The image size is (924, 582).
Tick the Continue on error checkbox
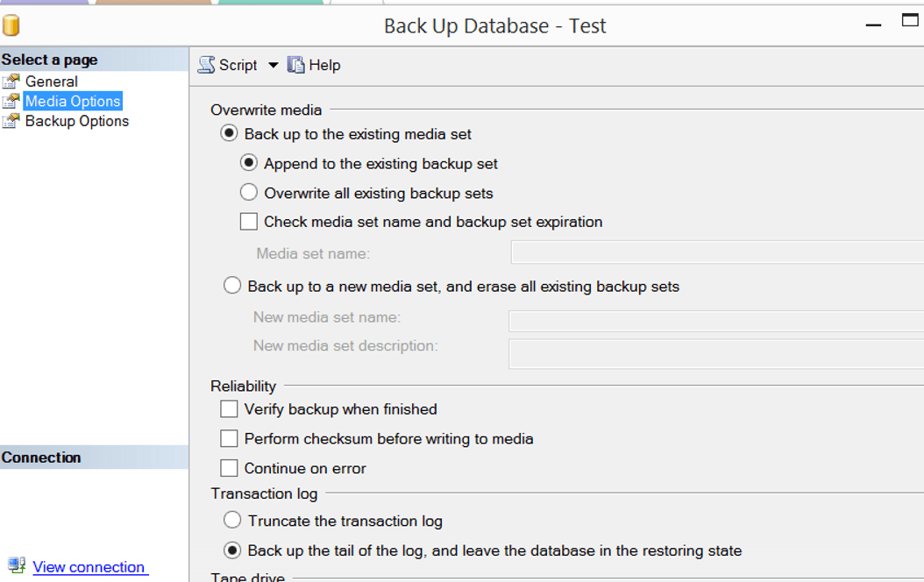229,468
